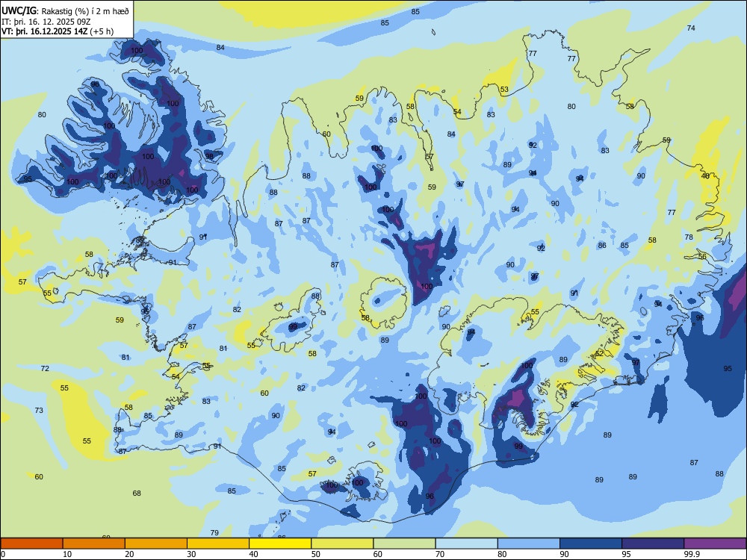Click the humidity value '52' on the map
Screen dimensions: 747x560
[x=599, y=354]
